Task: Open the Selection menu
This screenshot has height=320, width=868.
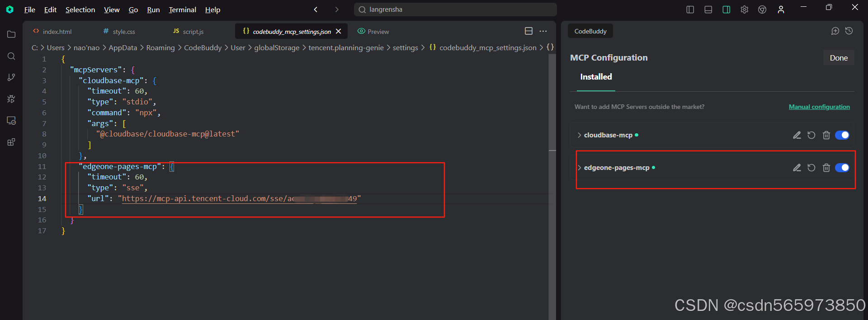Action: (x=80, y=9)
